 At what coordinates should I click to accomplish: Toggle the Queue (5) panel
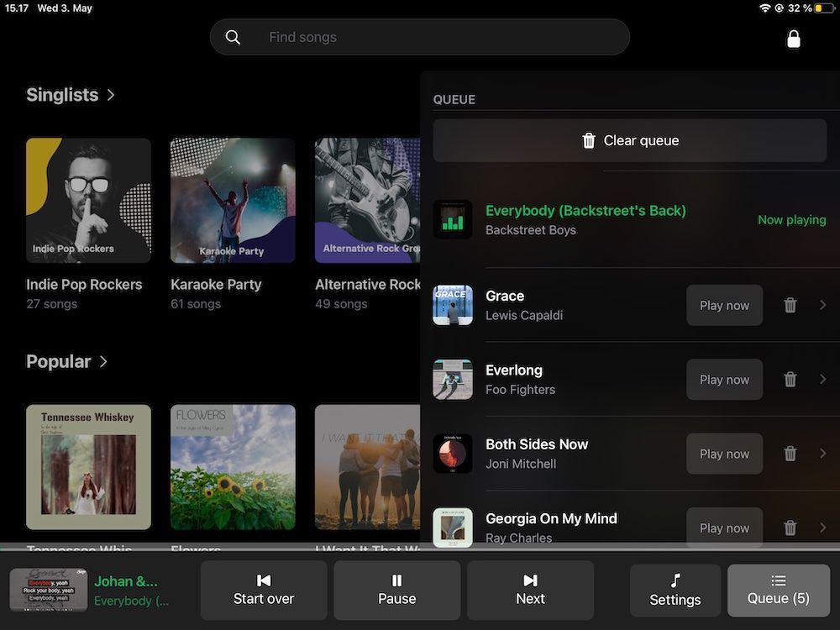pos(778,591)
